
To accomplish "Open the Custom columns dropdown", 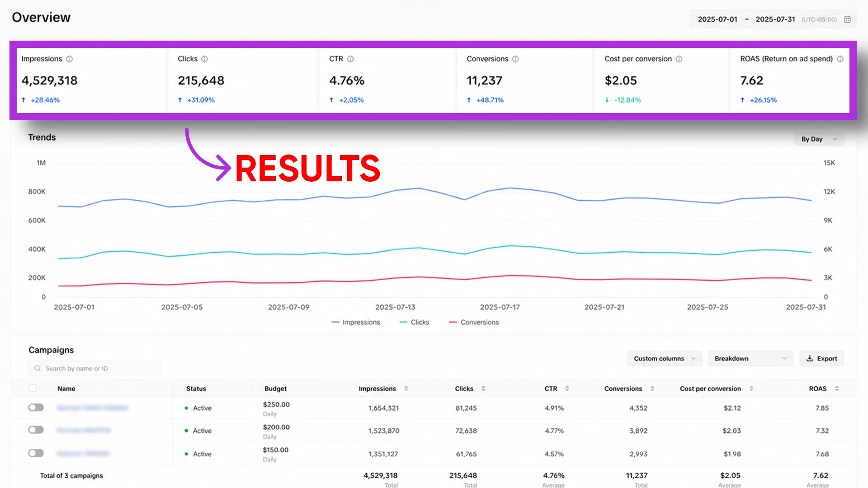I will [x=664, y=358].
